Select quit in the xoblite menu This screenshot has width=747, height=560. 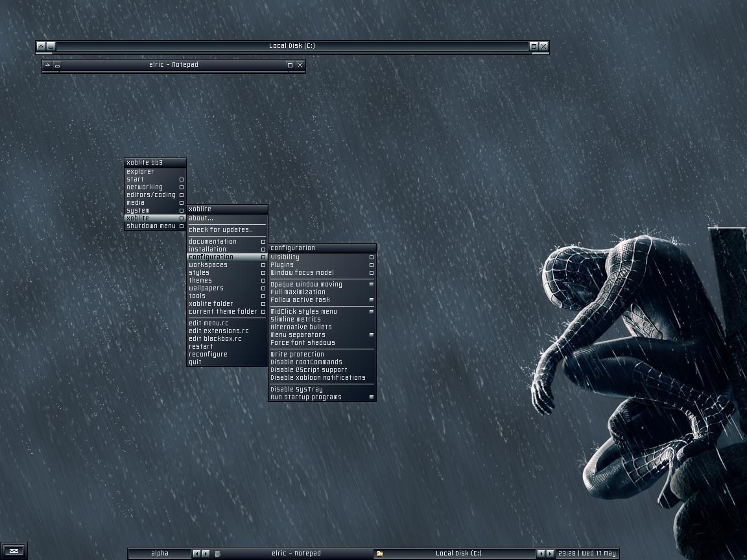pyautogui.click(x=227, y=362)
